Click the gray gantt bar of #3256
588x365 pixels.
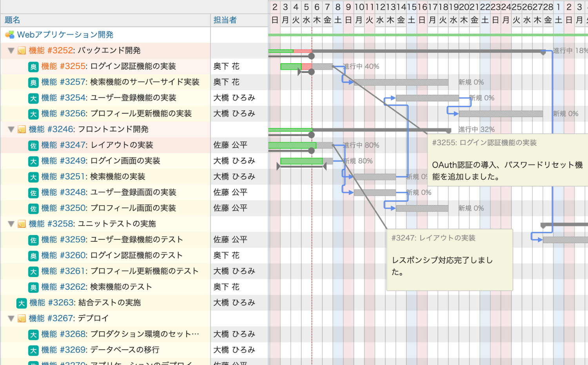[501, 114]
